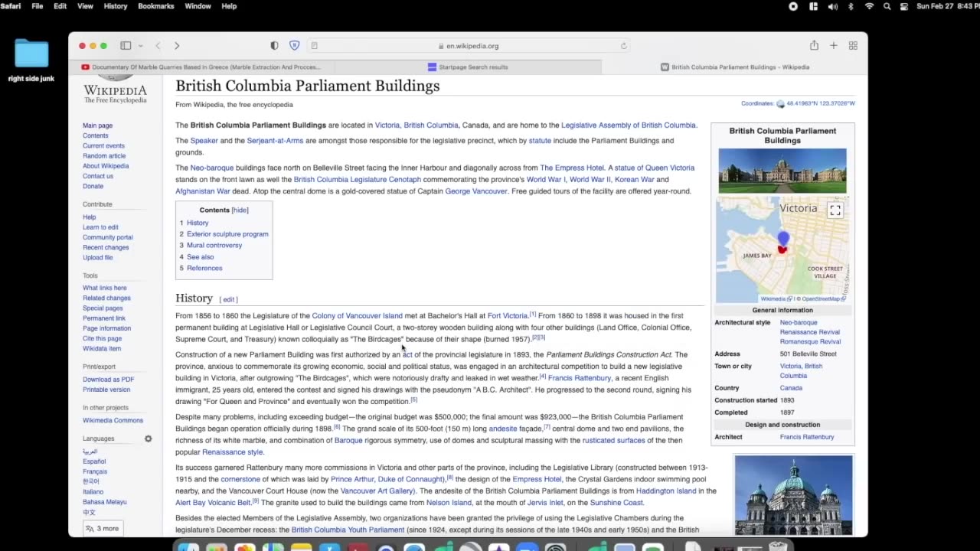
Task: Click the reader view icon in address bar
Action: tap(315, 46)
